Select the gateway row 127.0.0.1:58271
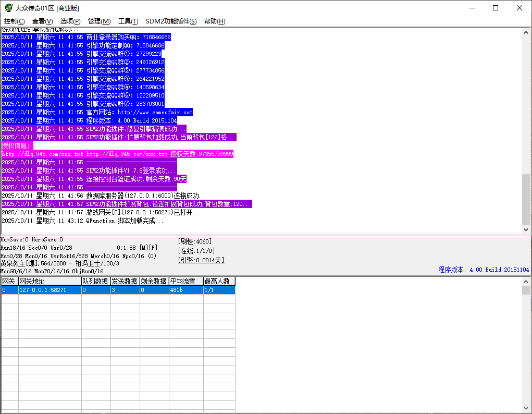 50,290
